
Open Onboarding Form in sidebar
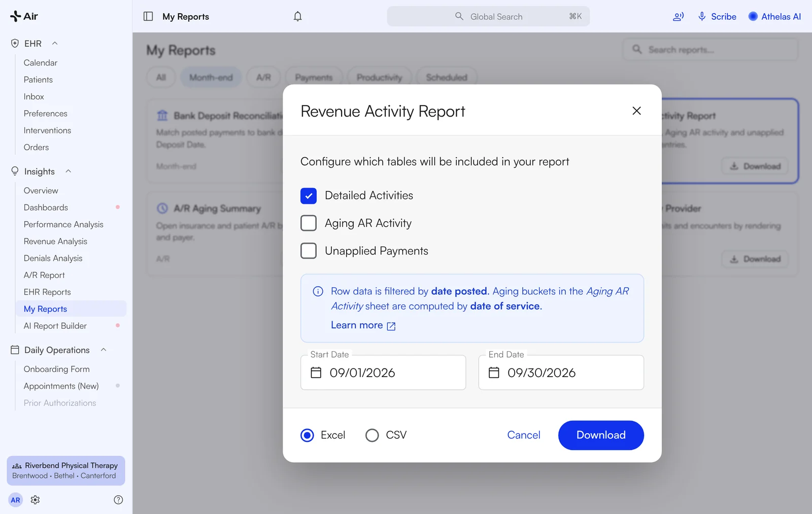pos(56,369)
